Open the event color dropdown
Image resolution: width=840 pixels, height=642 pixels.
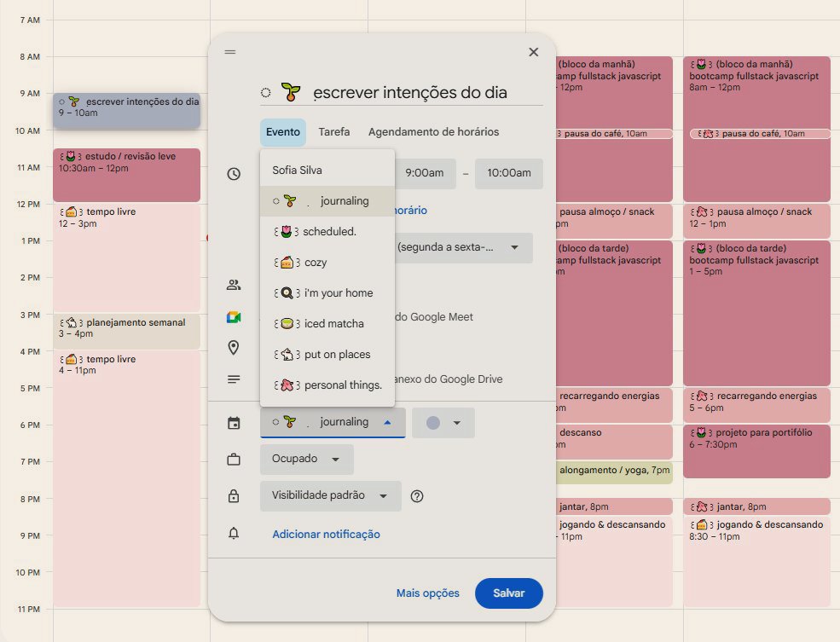443,423
